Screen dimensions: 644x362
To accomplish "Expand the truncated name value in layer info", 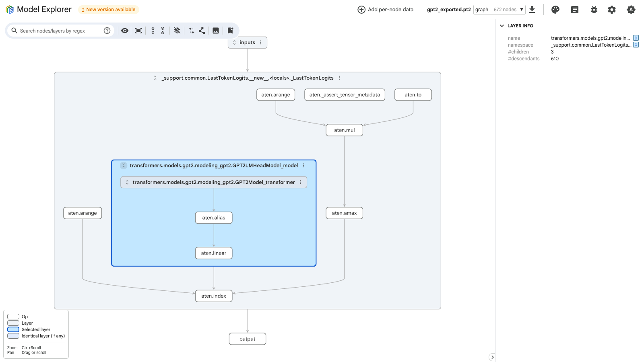I will click(x=636, y=38).
